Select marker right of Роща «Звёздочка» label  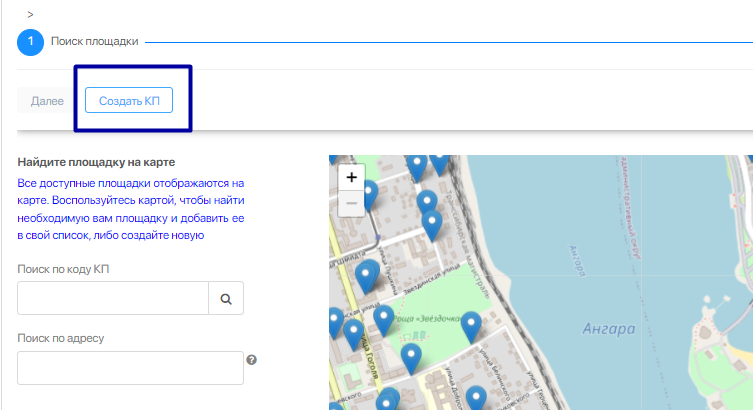pos(471,325)
